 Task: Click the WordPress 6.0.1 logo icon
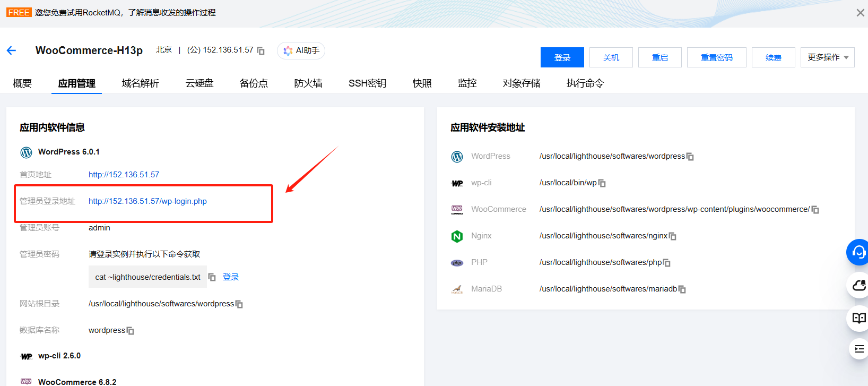click(26, 152)
